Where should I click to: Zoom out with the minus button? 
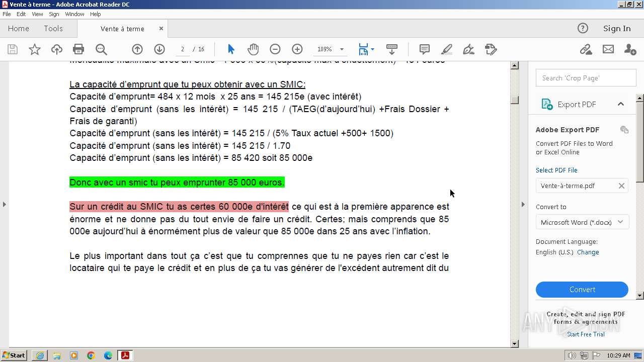[275, 49]
